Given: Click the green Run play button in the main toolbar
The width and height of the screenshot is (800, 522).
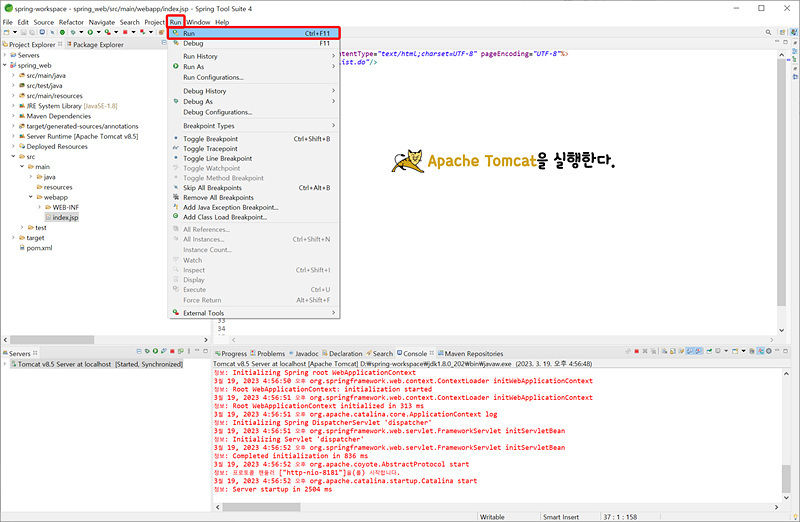Looking at the screenshot, I should (x=90, y=32).
